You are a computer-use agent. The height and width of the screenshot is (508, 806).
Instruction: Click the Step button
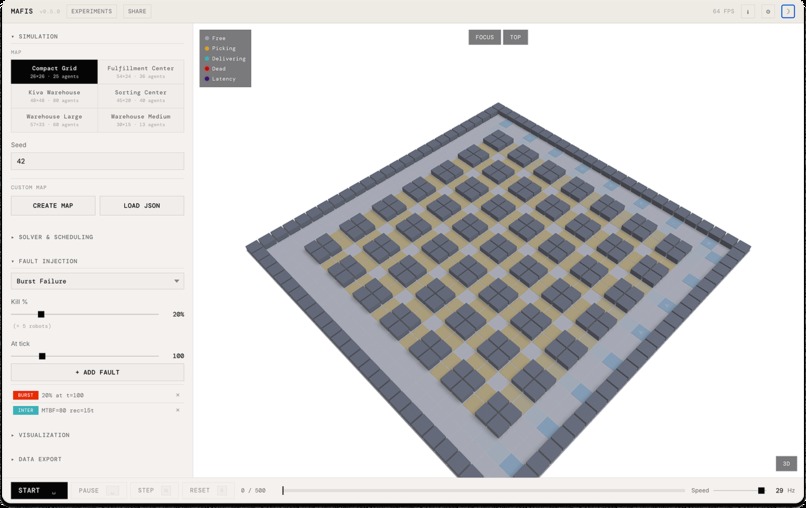[154, 491]
